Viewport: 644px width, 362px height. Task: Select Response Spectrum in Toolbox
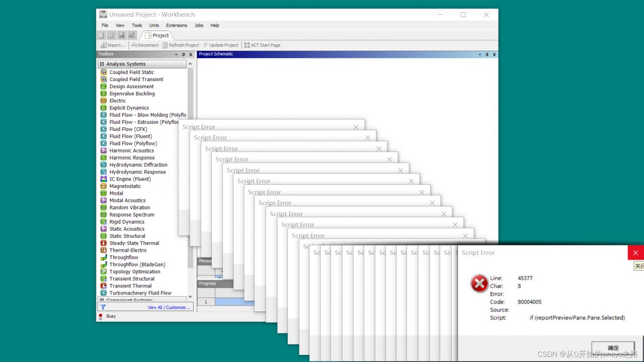click(x=132, y=214)
